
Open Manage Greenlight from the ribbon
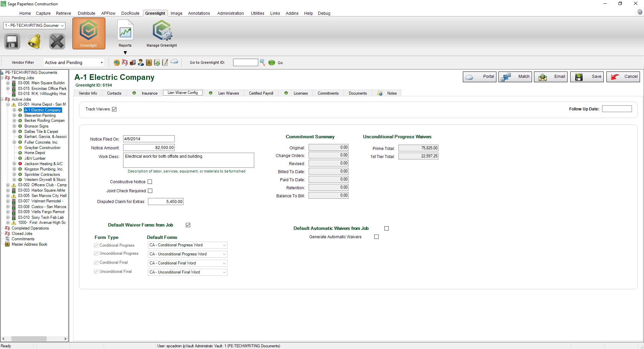point(162,34)
